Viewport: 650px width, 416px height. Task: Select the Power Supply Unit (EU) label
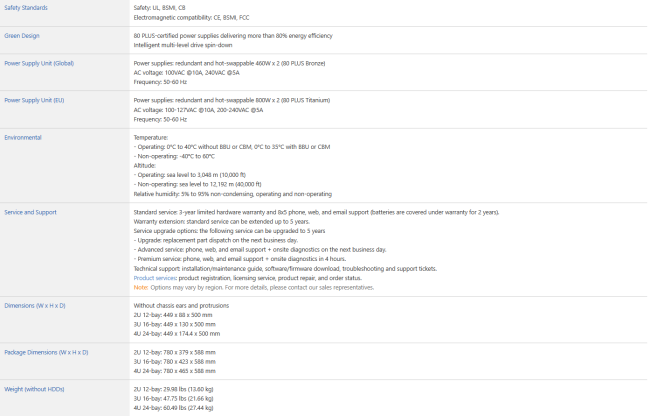(34, 100)
